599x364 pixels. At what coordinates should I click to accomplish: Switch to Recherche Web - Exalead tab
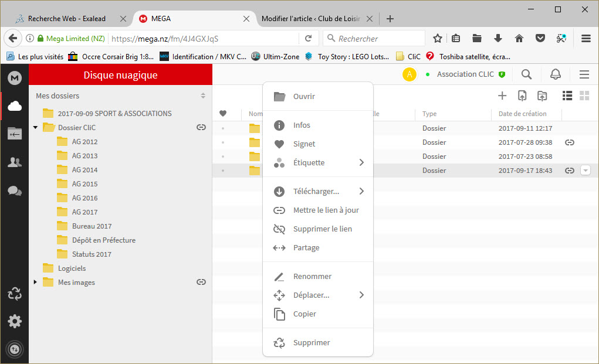[x=66, y=19]
